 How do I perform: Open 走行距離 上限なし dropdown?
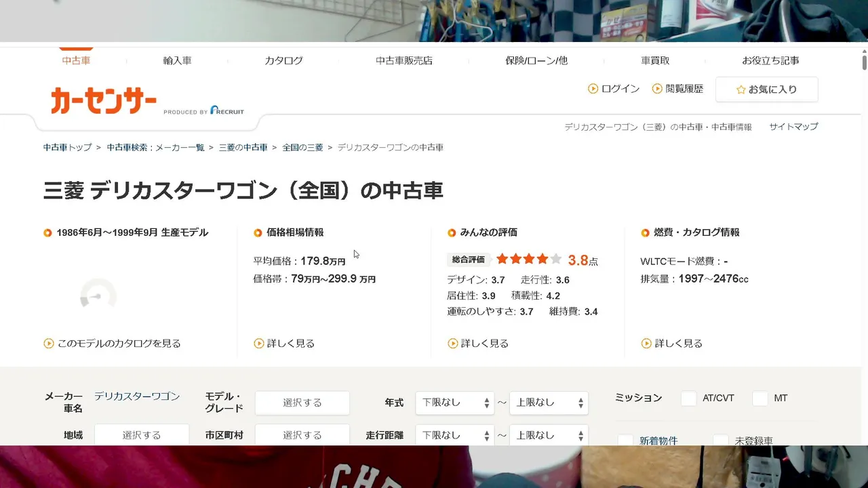(x=549, y=434)
